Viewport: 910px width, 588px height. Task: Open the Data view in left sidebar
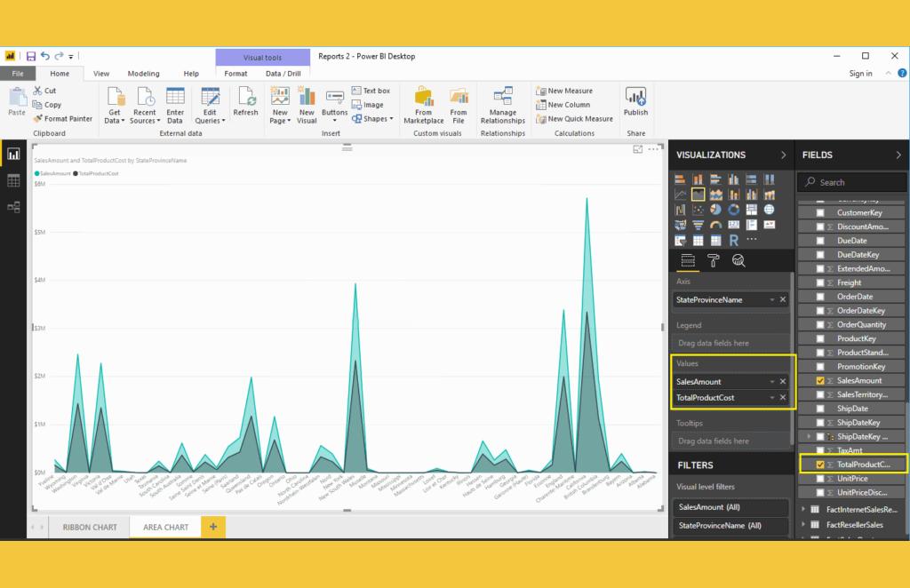click(x=13, y=180)
